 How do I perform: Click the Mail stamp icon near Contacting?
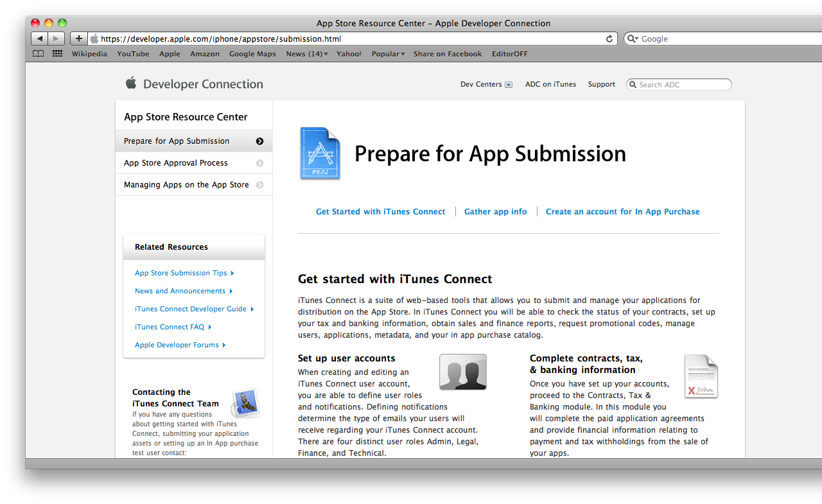245,403
